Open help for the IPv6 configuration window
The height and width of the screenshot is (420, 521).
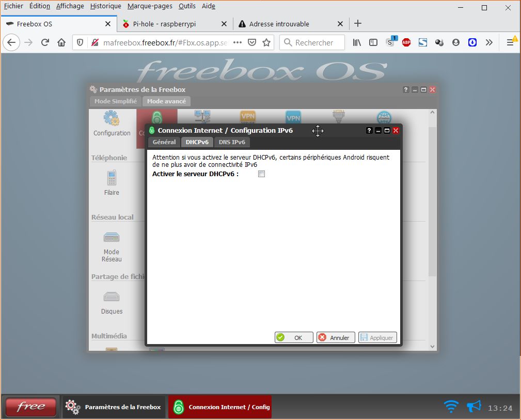(369, 130)
